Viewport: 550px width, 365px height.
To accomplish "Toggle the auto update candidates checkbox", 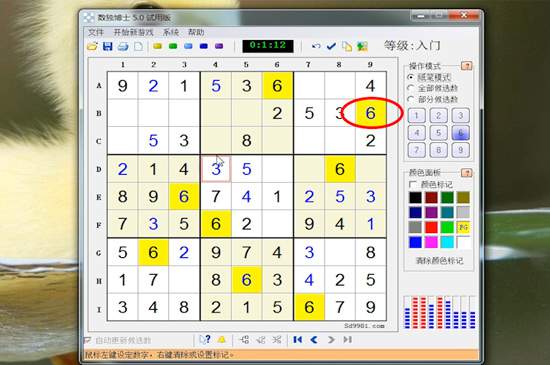I will 87,340.
